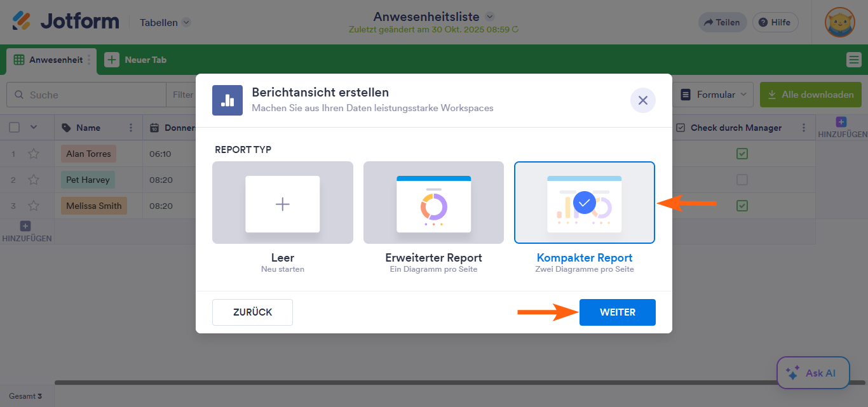Open the Formular dropdown
The height and width of the screenshot is (407, 868).
coord(713,94)
